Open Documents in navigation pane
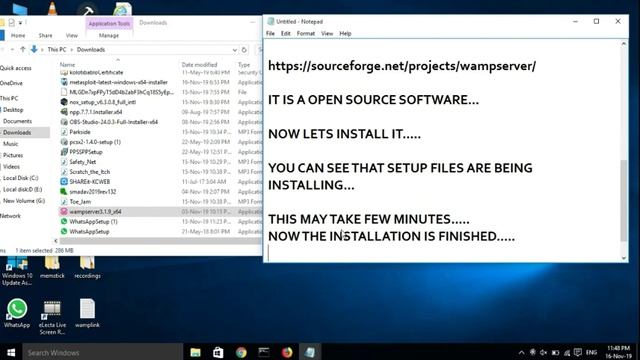 (17, 121)
